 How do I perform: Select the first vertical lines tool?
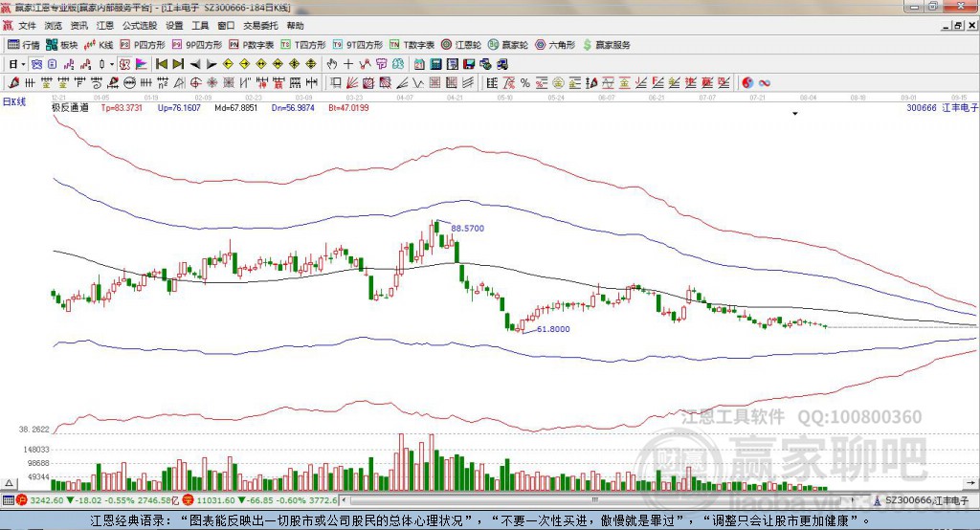(x=30, y=82)
